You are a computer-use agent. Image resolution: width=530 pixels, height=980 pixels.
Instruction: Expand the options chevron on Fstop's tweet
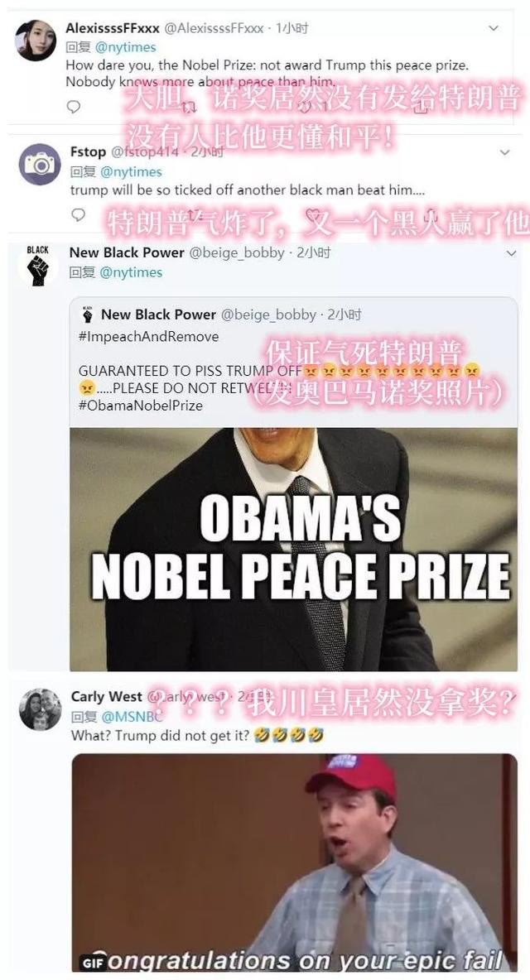point(504,151)
